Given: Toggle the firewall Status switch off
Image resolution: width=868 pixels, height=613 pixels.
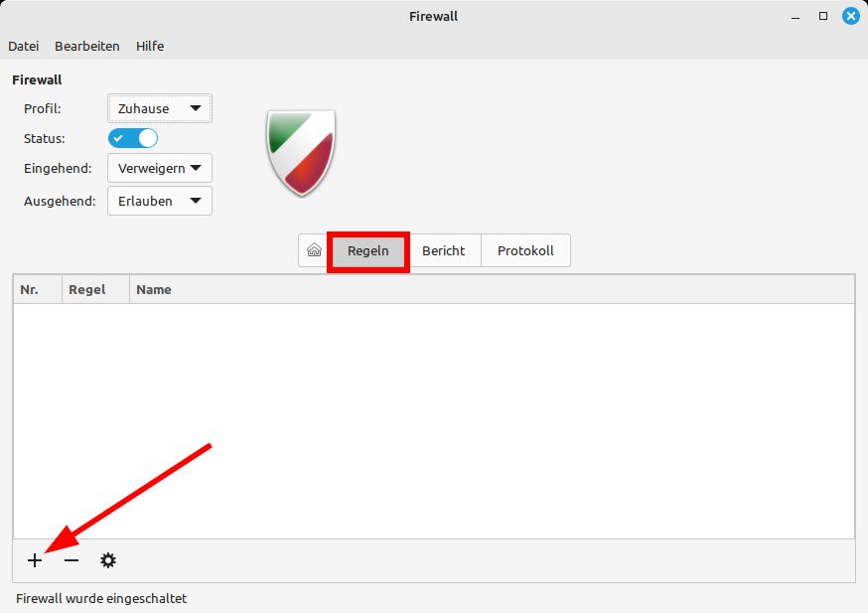Looking at the screenshot, I should click(132, 138).
